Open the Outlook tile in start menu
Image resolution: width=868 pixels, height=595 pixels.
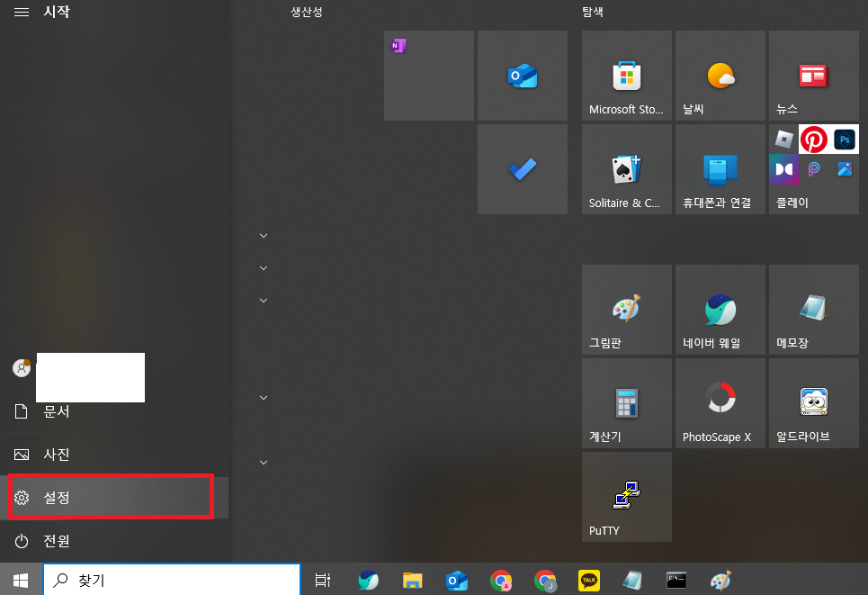pos(522,76)
